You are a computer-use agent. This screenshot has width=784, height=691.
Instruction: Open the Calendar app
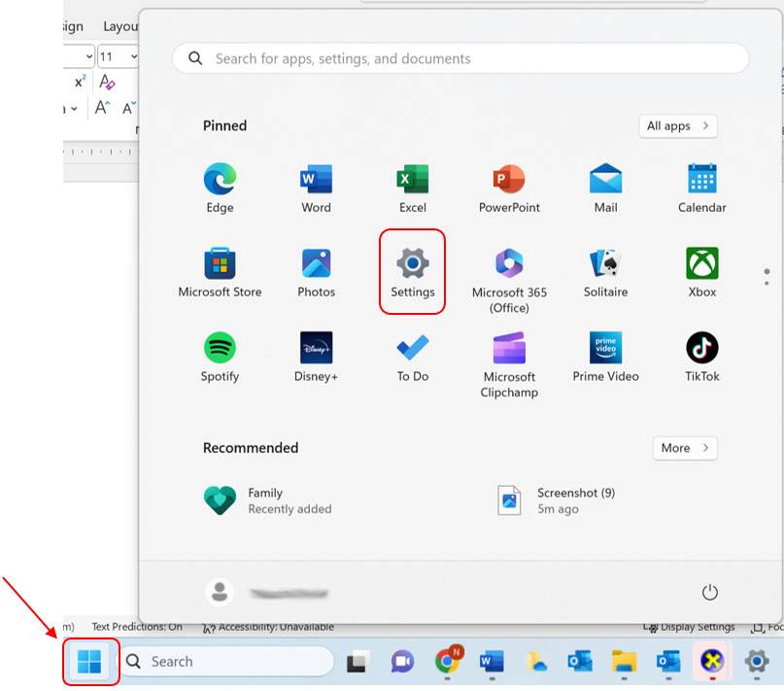702,188
